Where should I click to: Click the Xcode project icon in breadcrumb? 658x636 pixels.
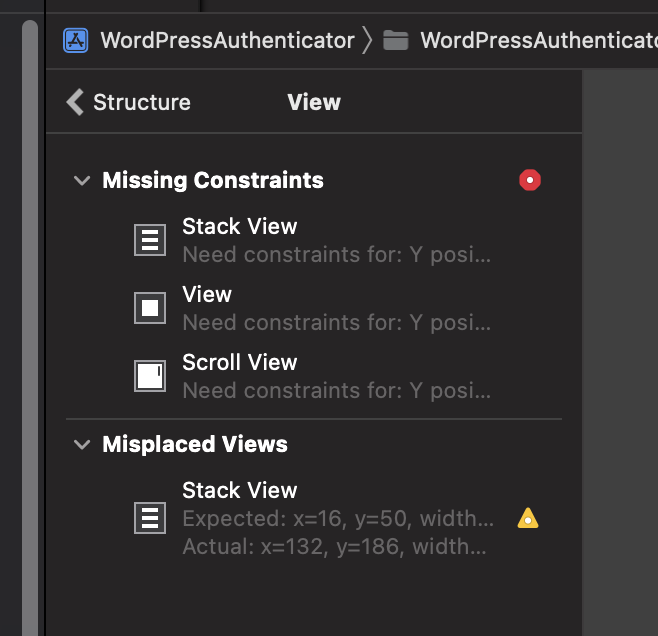point(76,40)
